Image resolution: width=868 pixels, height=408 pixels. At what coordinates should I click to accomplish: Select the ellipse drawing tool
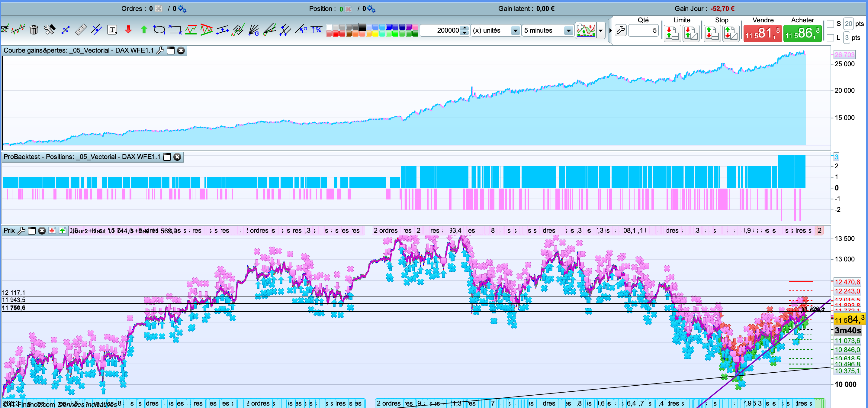(x=159, y=30)
